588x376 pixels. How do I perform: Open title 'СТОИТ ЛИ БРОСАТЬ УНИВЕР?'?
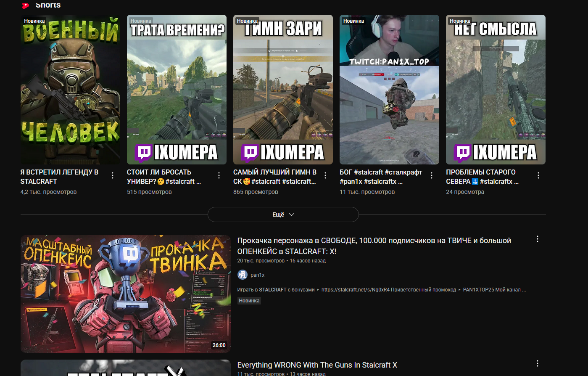coord(164,177)
